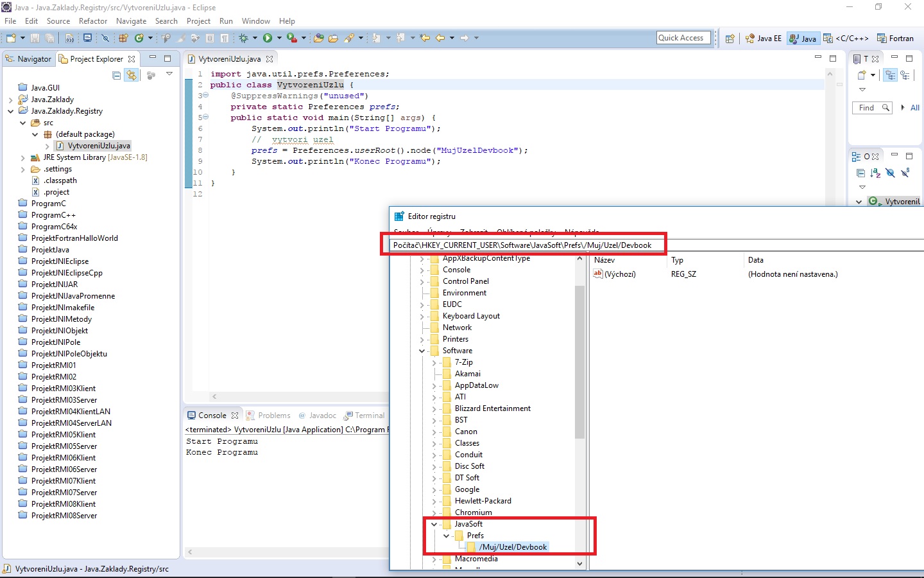Toggle Hide Static Members in Outline
The width and height of the screenshot is (924, 578).
(905, 173)
